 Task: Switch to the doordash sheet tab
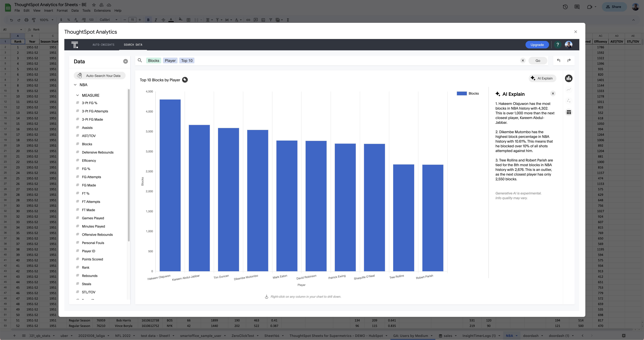pos(531,336)
